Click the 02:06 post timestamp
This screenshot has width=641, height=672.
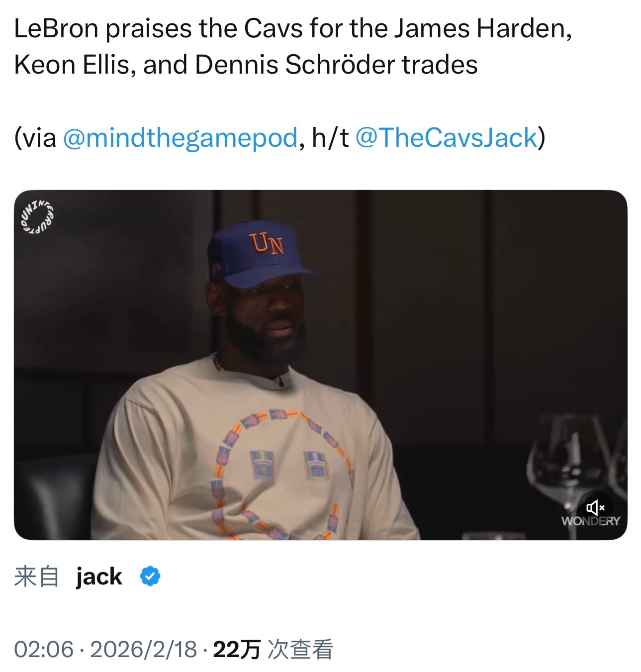click(x=44, y=649)
